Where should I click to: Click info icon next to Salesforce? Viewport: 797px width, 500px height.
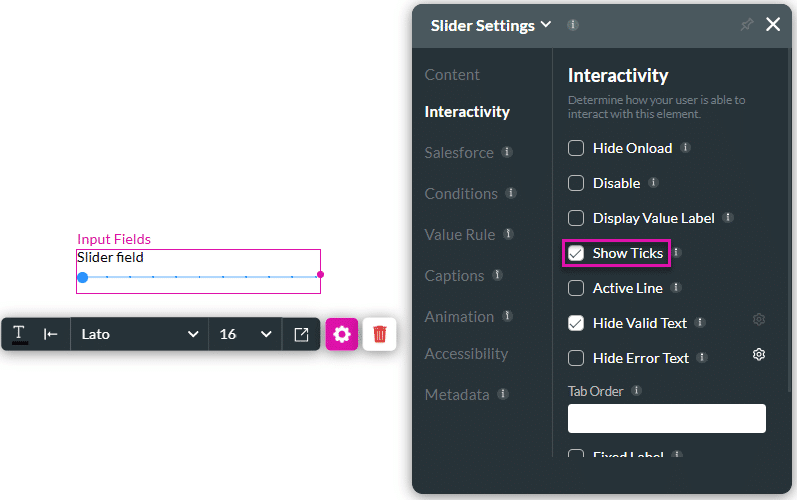(507, 153)
